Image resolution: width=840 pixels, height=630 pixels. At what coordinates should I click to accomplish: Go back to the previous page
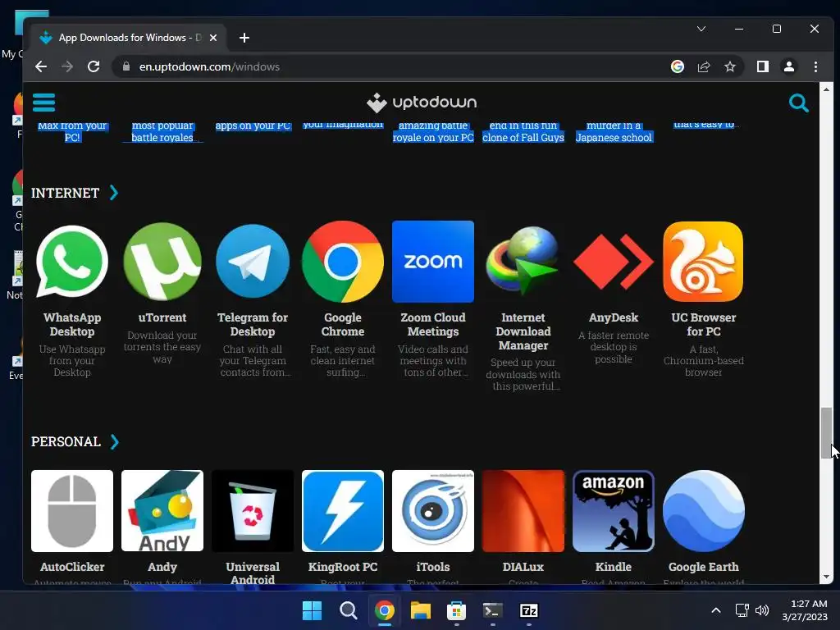click(x=41, y=66)
